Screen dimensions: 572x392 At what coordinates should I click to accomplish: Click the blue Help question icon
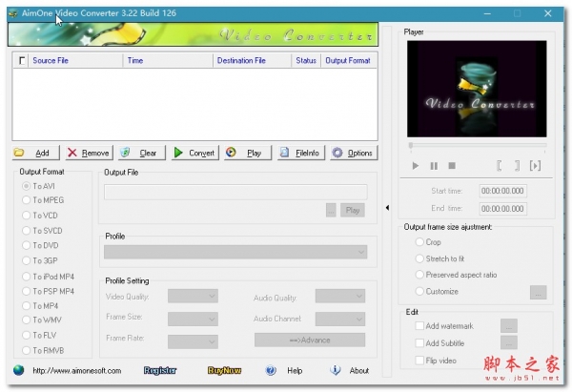click(271, 370)
